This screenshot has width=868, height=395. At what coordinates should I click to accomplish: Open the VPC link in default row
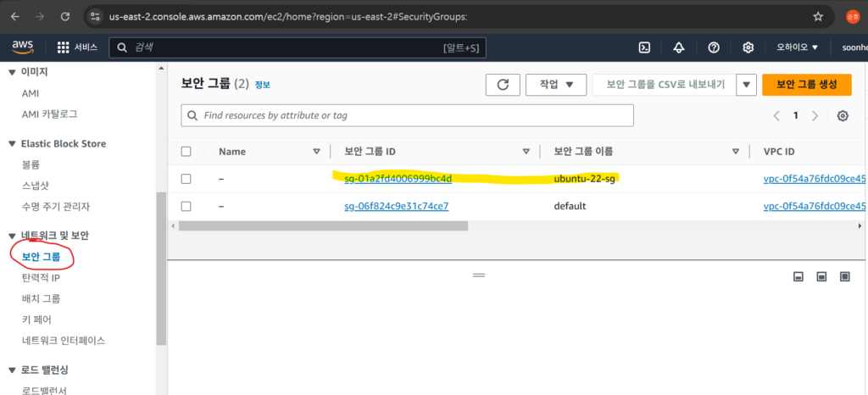tap(815, 206)
